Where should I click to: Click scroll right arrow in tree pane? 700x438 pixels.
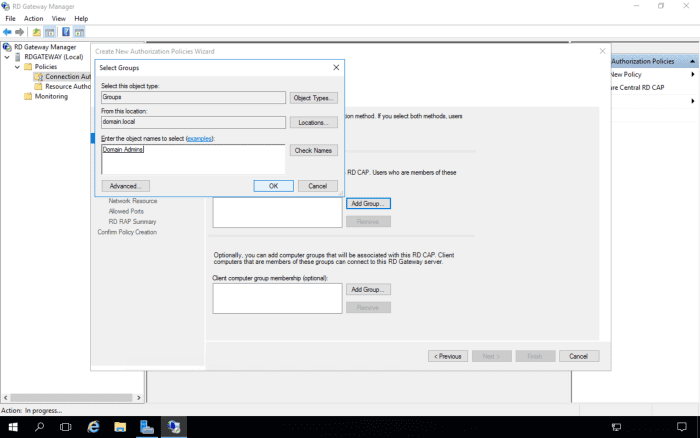tap(139, 397)
